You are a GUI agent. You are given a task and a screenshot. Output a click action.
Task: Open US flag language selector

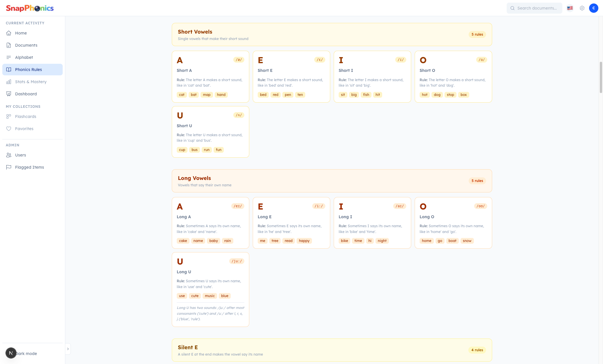tap(570, 8)
